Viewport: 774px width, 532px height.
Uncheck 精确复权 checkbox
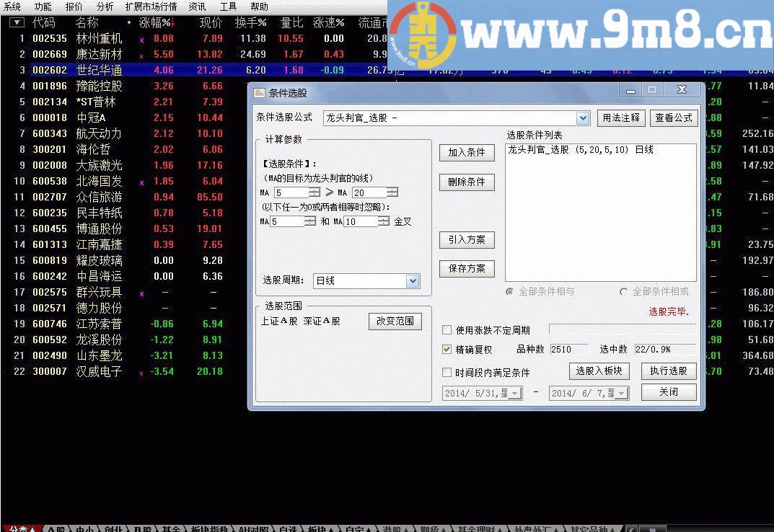coord(447,350)
